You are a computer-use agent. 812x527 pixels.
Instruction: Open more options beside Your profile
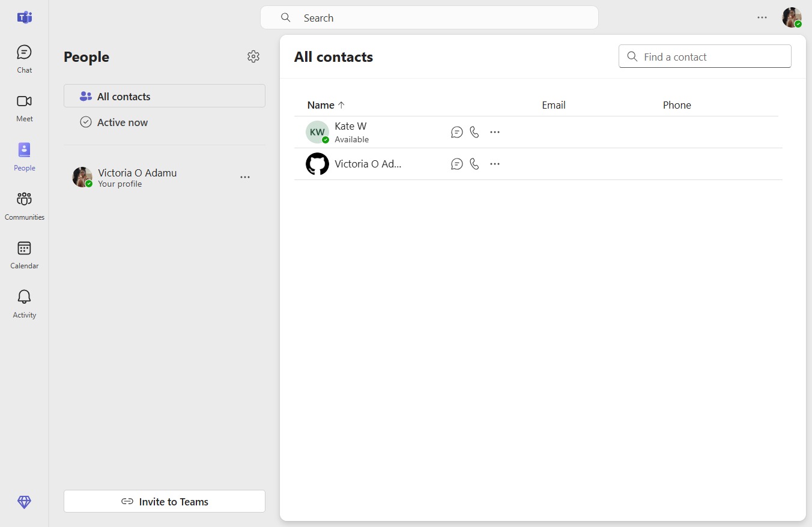[245, 177]
